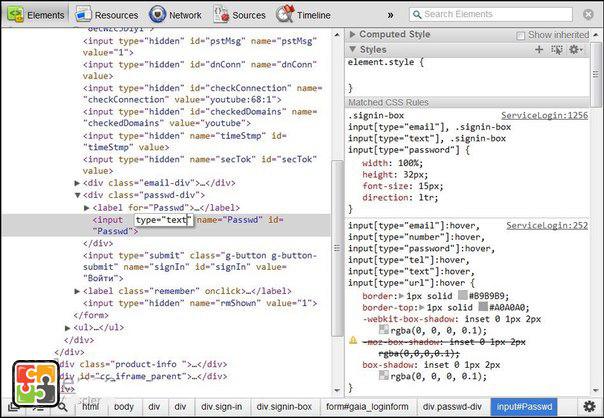The height and width of the screenshot is (418, 604).
Task: Open DevTools settings gear at bottom right
Action: (x=589, y=407)
